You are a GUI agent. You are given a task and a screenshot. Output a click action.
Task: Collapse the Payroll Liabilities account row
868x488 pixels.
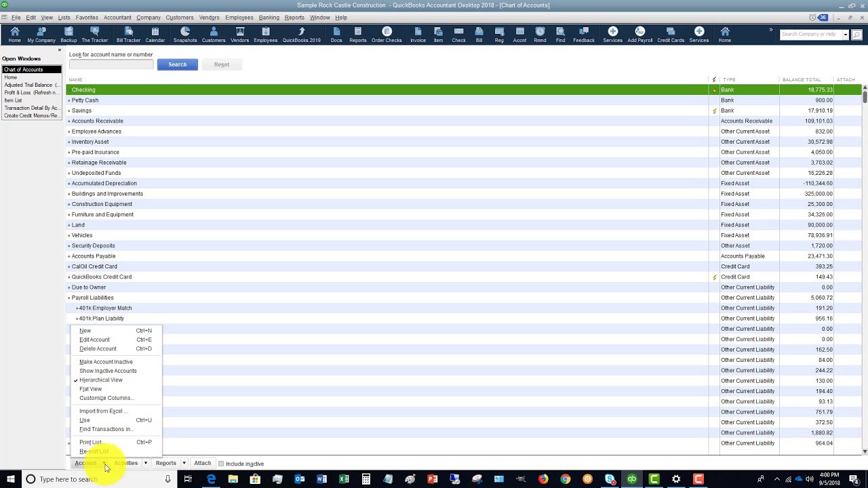[x=69, y=298]
